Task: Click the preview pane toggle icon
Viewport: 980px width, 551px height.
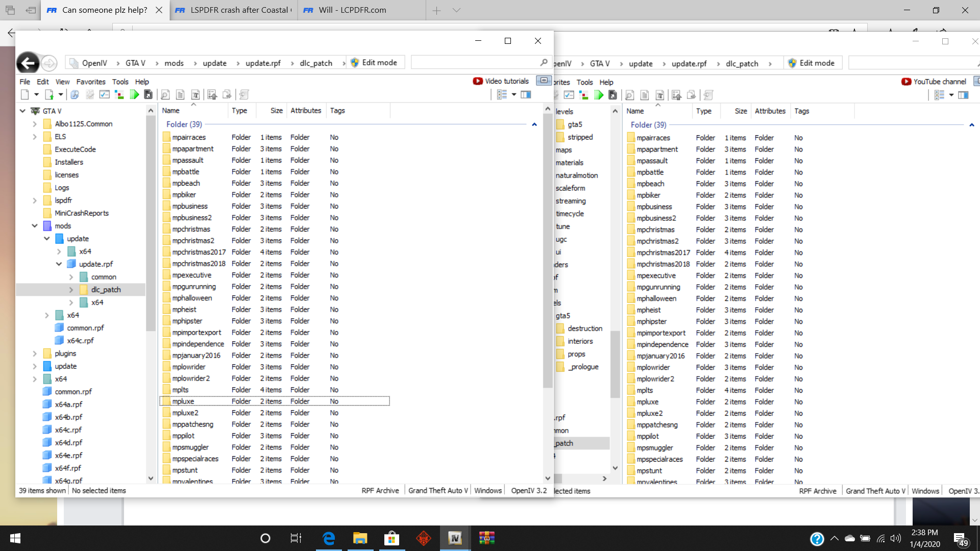Action: click(x=526, y=94)
